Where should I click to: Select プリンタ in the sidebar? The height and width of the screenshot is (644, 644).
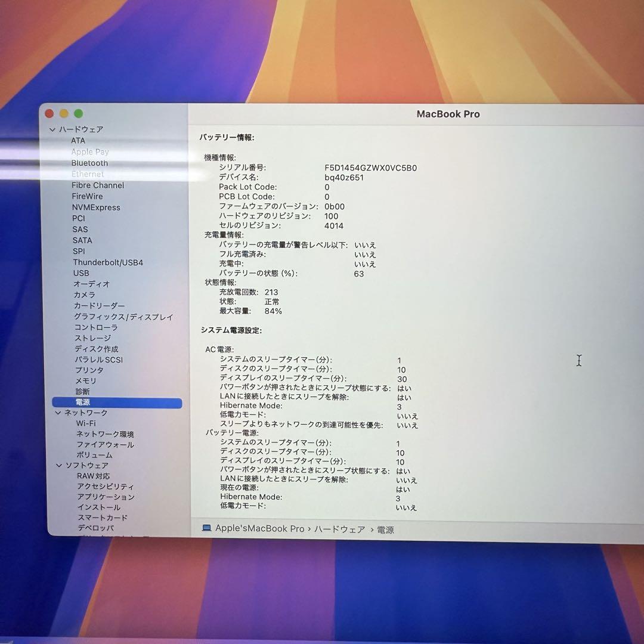[89, 370]
